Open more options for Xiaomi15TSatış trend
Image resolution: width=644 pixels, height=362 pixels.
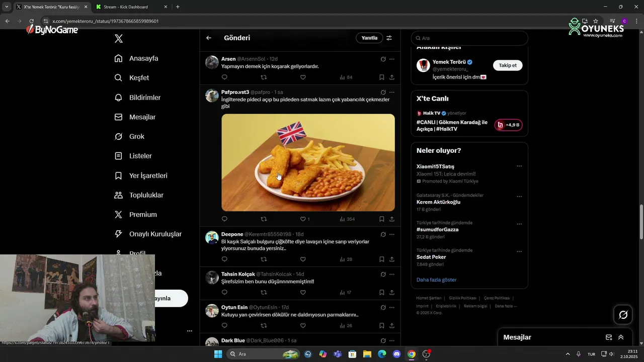coord(519,166)
